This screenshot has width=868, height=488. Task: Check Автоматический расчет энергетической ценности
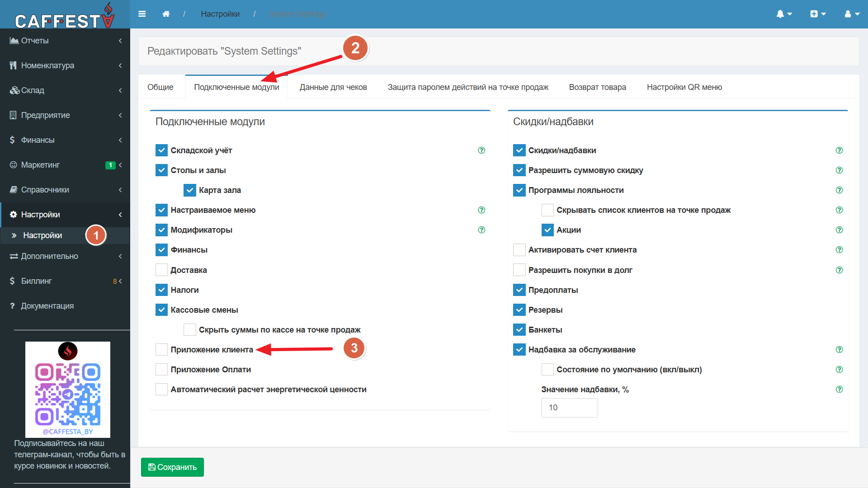[x=161, y=389]
